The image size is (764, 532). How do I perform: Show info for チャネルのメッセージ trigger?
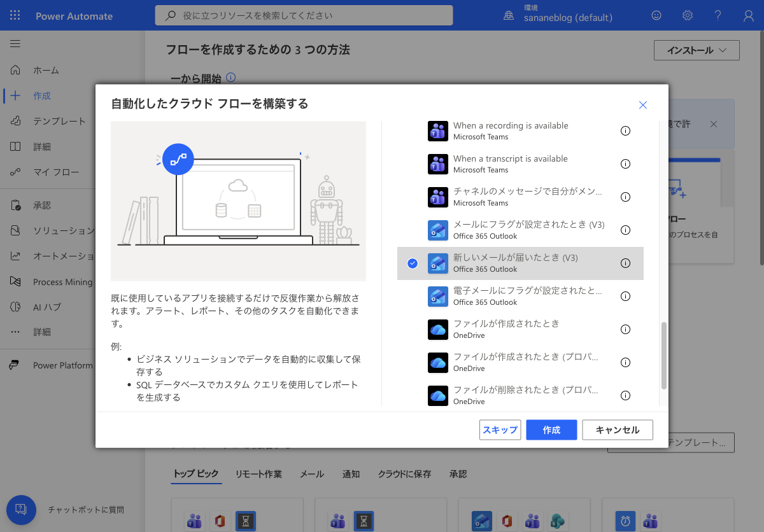[625, 197]
